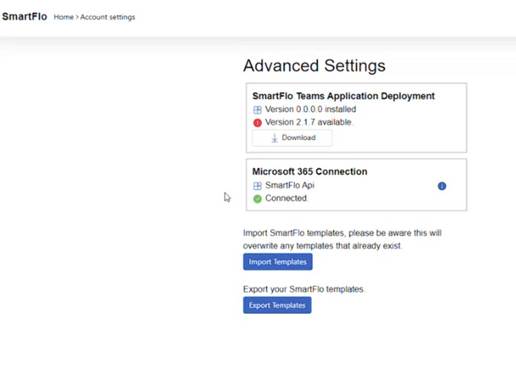Image resolution: width=516 pixels, height=369 pixels.
Task: Click the import templates overwrite warning text
Action: (x=342, y=239)
